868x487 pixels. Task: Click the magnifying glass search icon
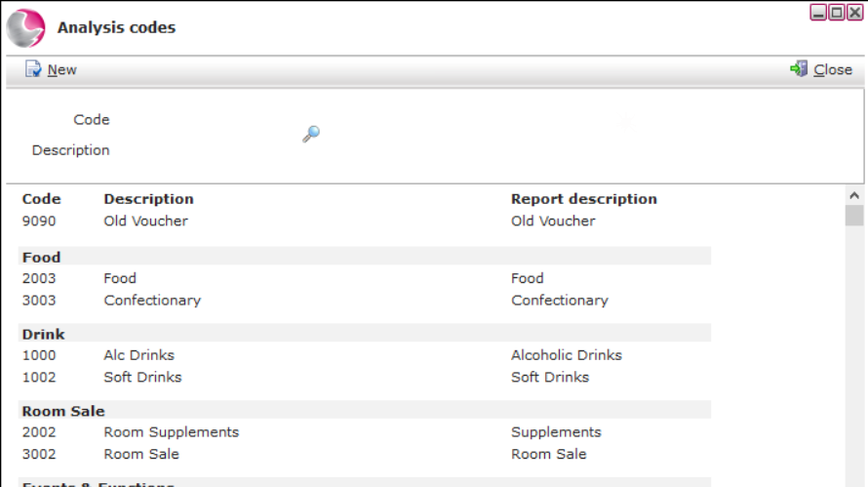coord(311,134)
